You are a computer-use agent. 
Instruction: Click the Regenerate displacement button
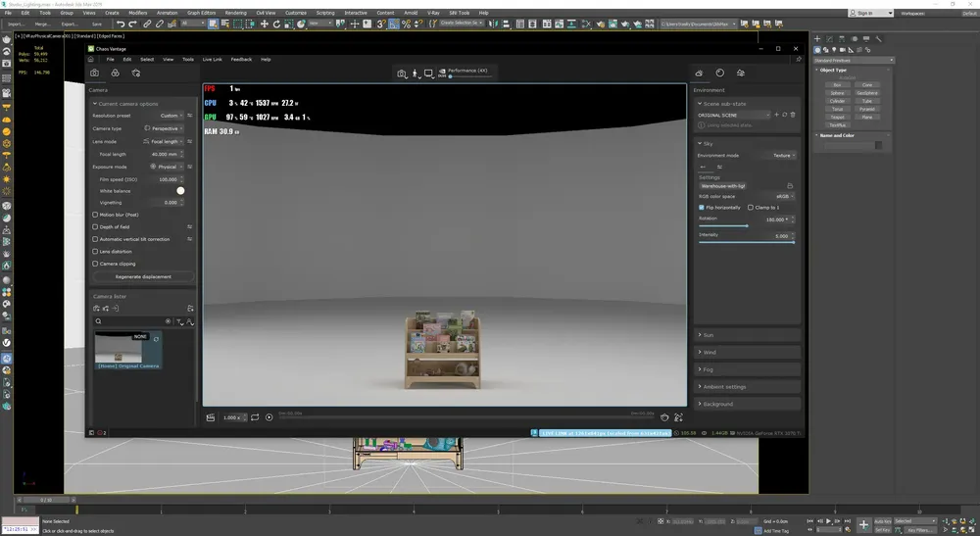(x=143, y=276)
